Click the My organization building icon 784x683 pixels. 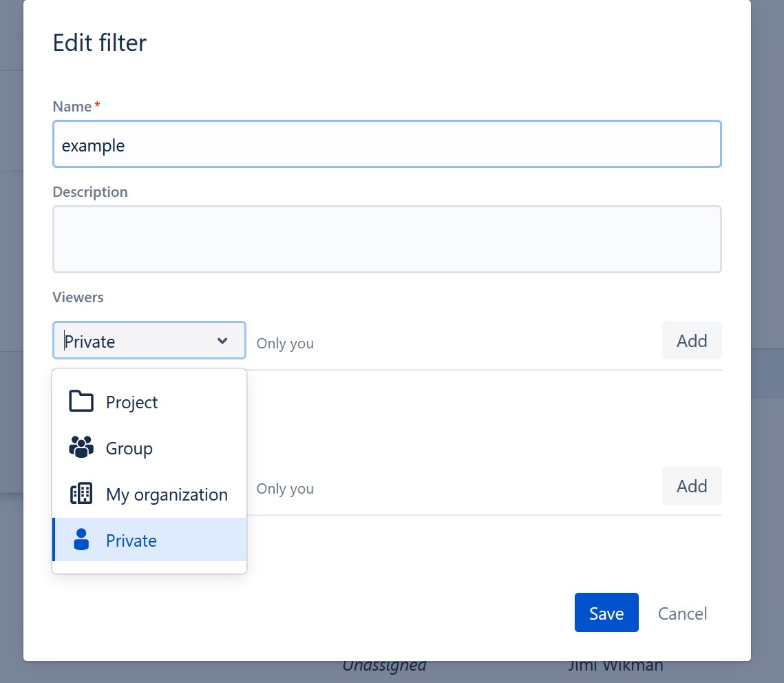pyautogui.click(x=81, y=494)
